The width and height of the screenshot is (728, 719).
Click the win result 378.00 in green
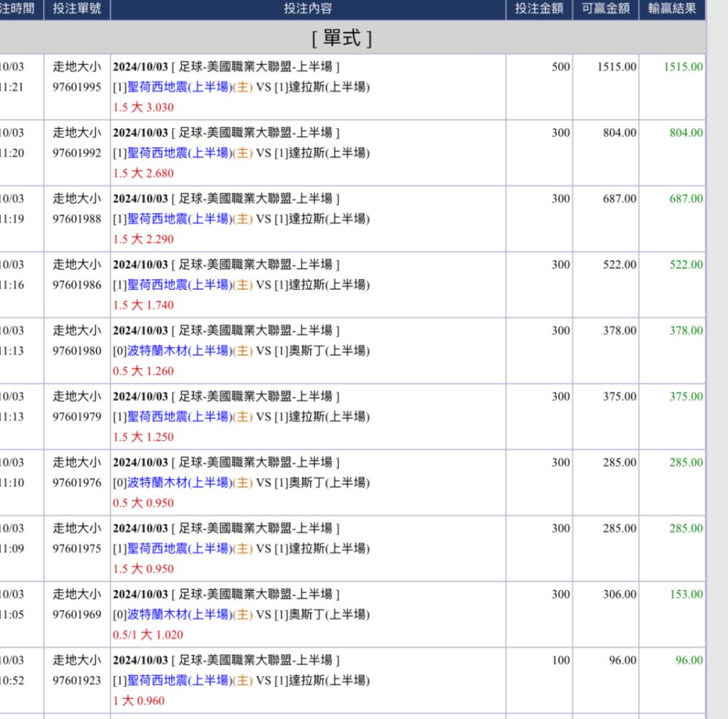[x=686, y=330]
